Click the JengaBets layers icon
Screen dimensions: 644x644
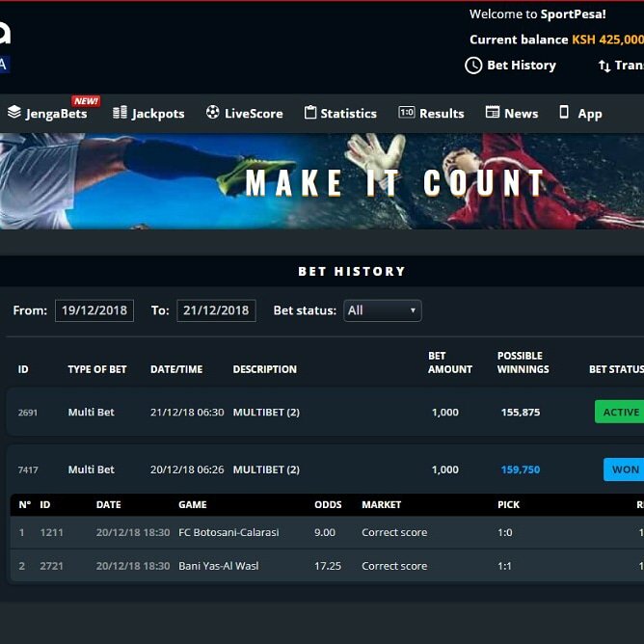(13, 112)
